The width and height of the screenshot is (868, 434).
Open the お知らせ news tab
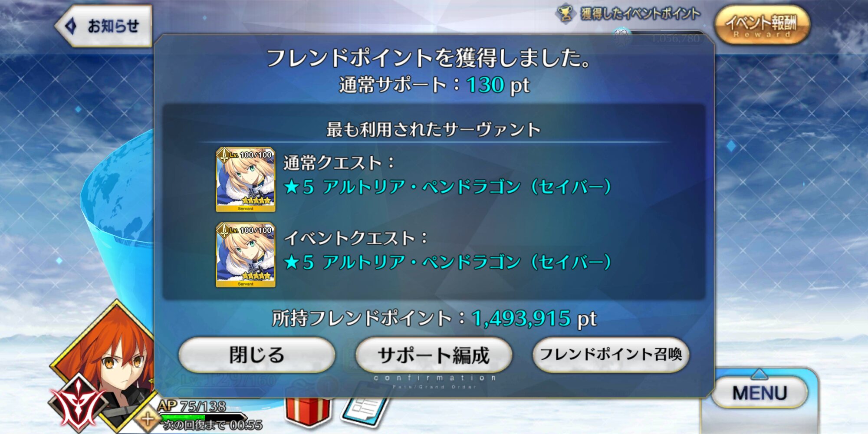[104, 26]
